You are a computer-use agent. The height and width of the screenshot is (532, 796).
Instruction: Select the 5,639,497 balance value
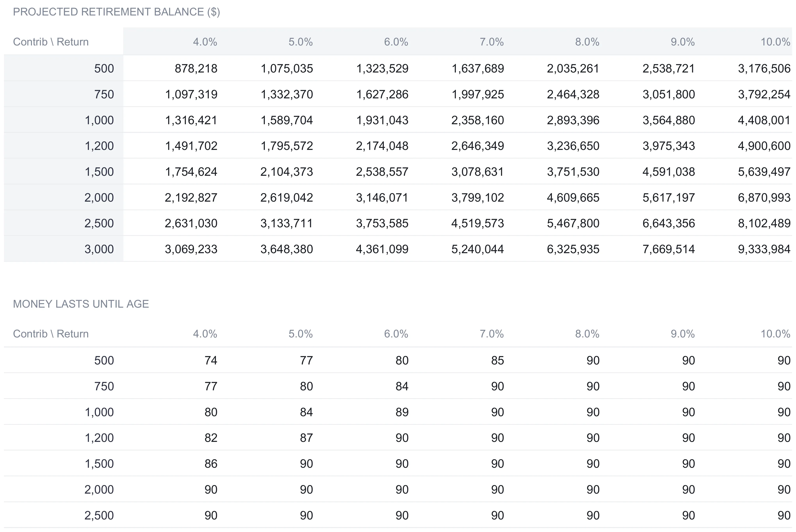coord(764,172)
